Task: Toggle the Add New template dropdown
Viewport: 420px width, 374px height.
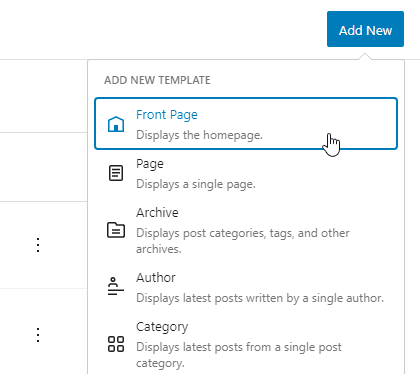Action: tap(365, 29)
